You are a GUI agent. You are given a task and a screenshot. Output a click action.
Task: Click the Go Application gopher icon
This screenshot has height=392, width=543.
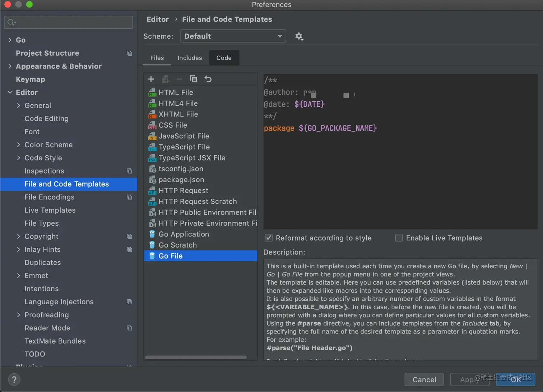[152, 234]
